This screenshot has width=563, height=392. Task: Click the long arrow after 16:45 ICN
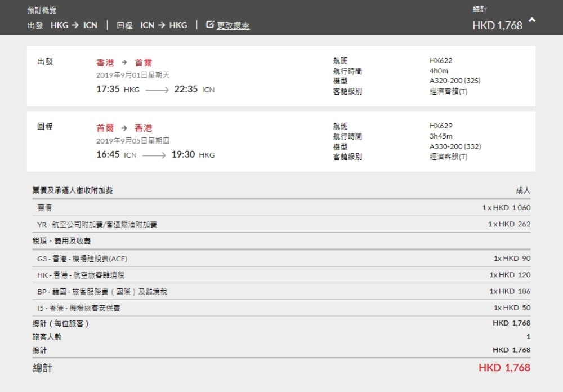coord(154,155)
